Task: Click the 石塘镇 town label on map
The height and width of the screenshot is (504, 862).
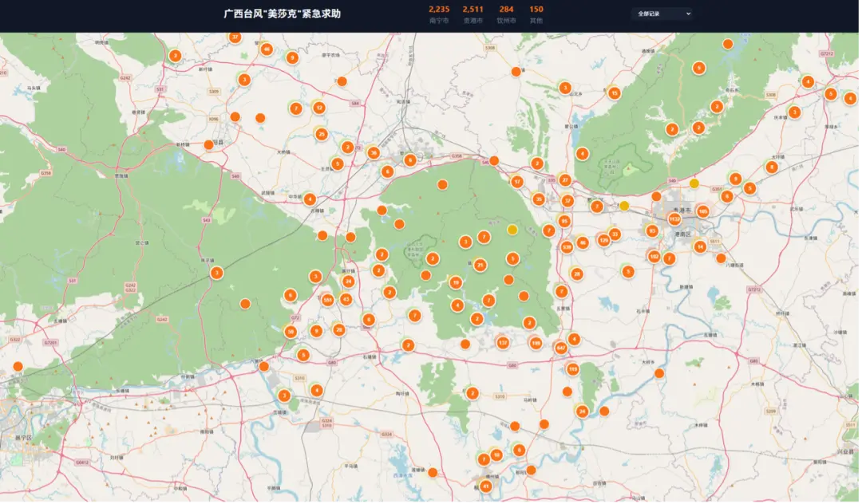Action: 370,357
